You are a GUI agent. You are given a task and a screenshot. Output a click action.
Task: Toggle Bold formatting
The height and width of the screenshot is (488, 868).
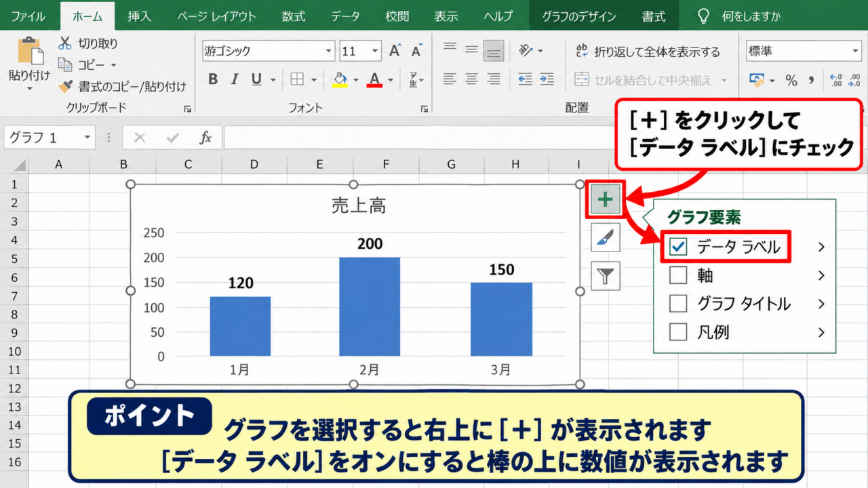pos(213,80)
